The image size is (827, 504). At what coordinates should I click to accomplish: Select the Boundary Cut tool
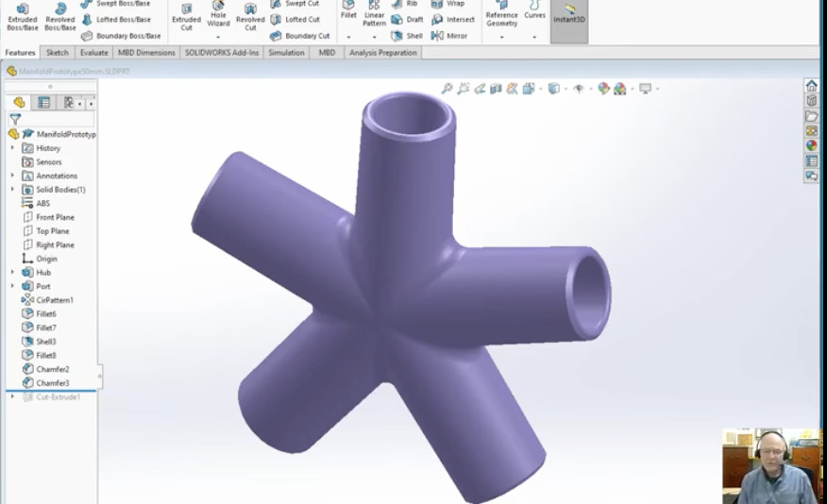click(299, 36)
